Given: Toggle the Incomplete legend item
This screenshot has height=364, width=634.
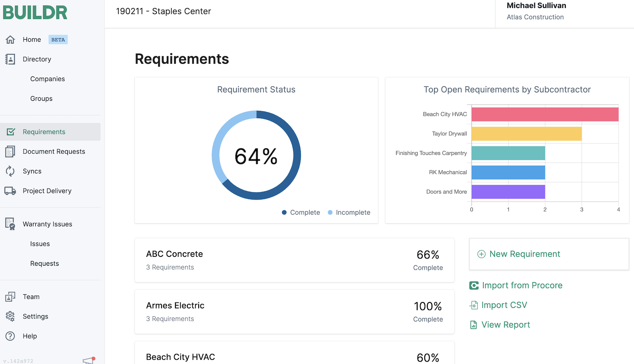Looking at the screenshot, I should [349, 213].
